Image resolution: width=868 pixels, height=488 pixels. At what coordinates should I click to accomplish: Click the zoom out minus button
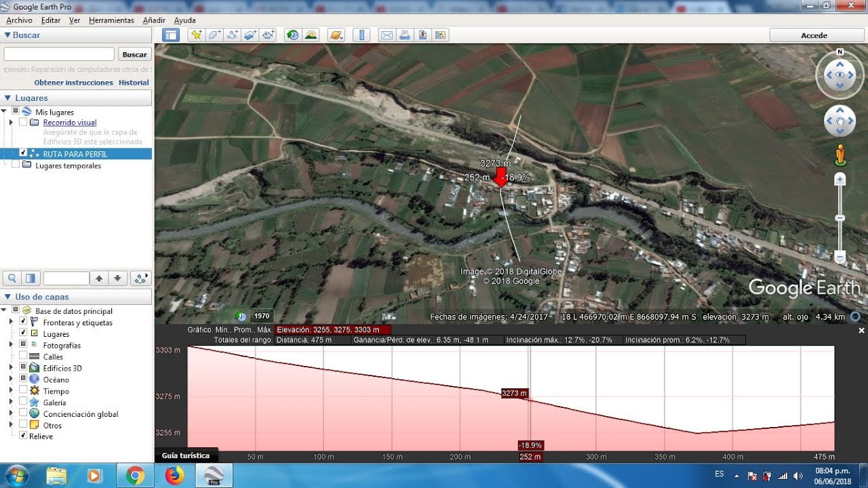click(x=840, y=257)
